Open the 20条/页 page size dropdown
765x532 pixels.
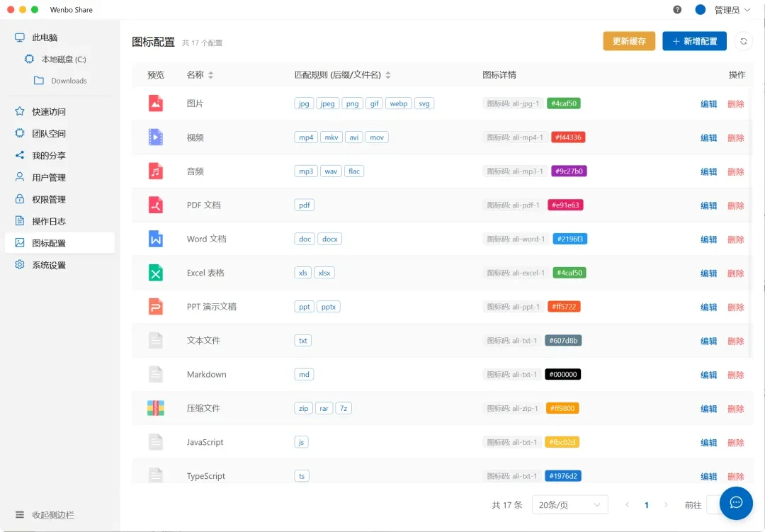(x=569, y=504)
